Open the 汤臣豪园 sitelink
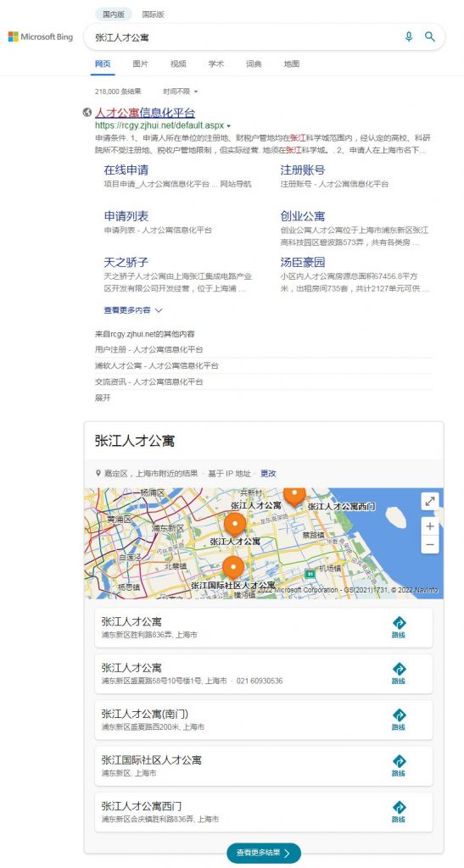The width and height of the screenshot is (464, 868). tap(302, 262)
